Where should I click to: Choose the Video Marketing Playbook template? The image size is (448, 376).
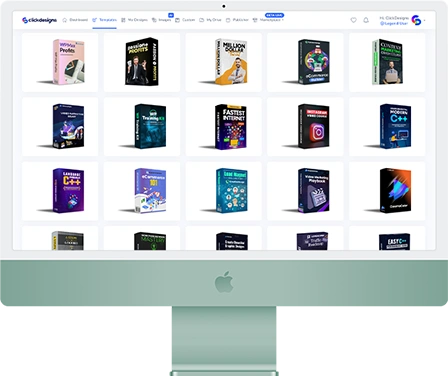[x=305, y=191]
